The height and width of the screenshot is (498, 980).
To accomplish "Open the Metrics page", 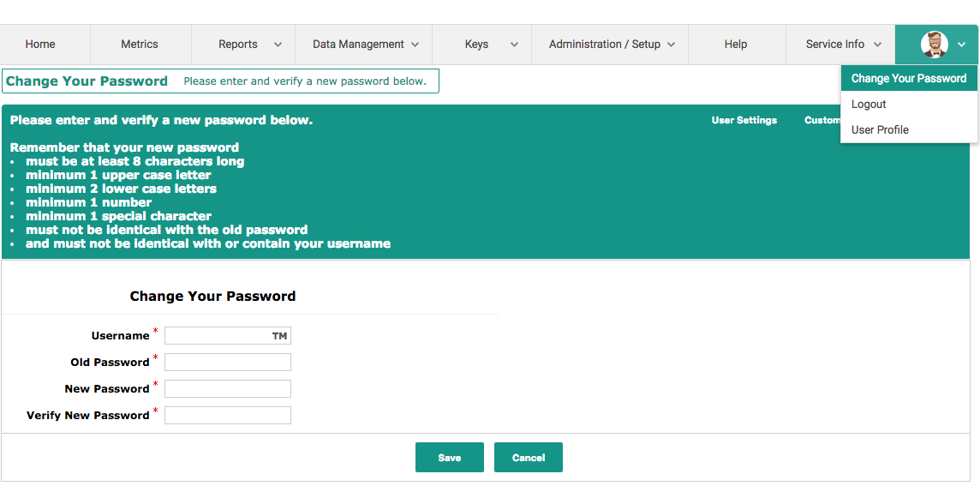I will [x=140, y=45].
